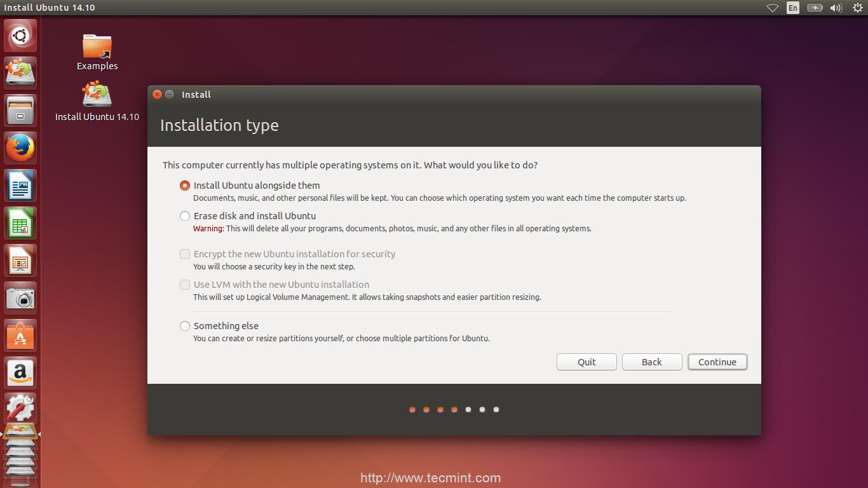Click the Documents, music files kept description
Image resolution: width=868 pixels, height=488 pixels.
click(440, 198)
